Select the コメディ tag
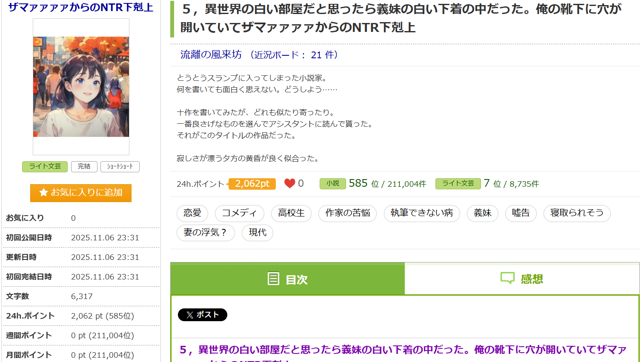 point(239,213)
